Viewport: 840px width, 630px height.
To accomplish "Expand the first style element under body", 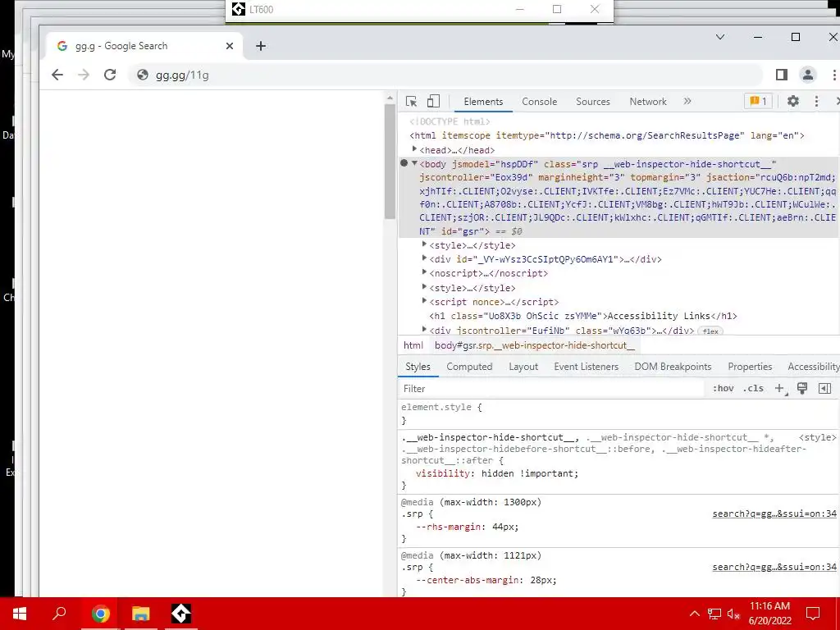I will [x=424, y=244].
